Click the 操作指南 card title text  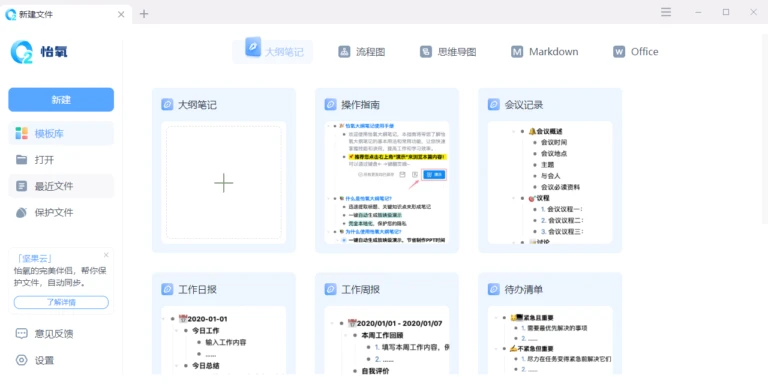[360, 105]
